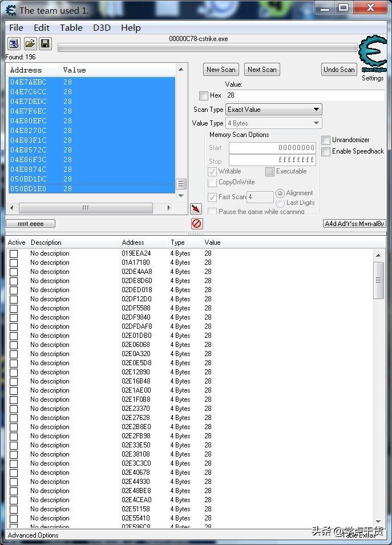Tick Active box for address 019EEA24

coord(14,253)
